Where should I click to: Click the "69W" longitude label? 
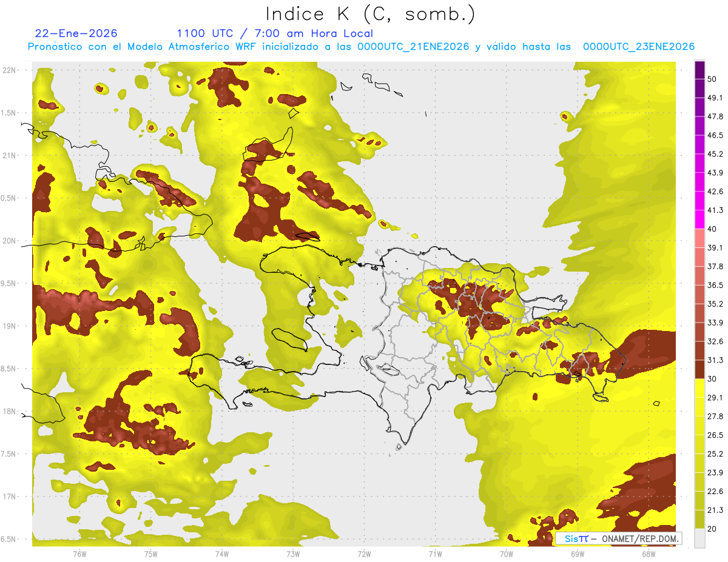(x=578, y=554)
